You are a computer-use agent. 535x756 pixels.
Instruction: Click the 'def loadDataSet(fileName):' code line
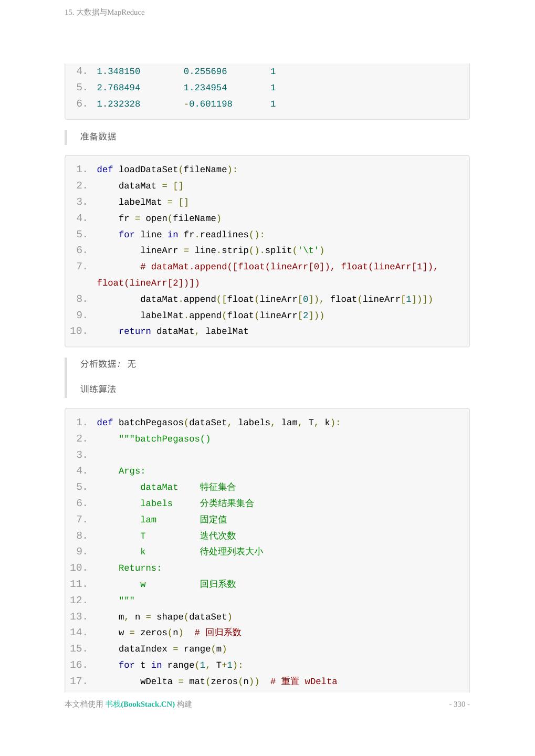[167, 170]
